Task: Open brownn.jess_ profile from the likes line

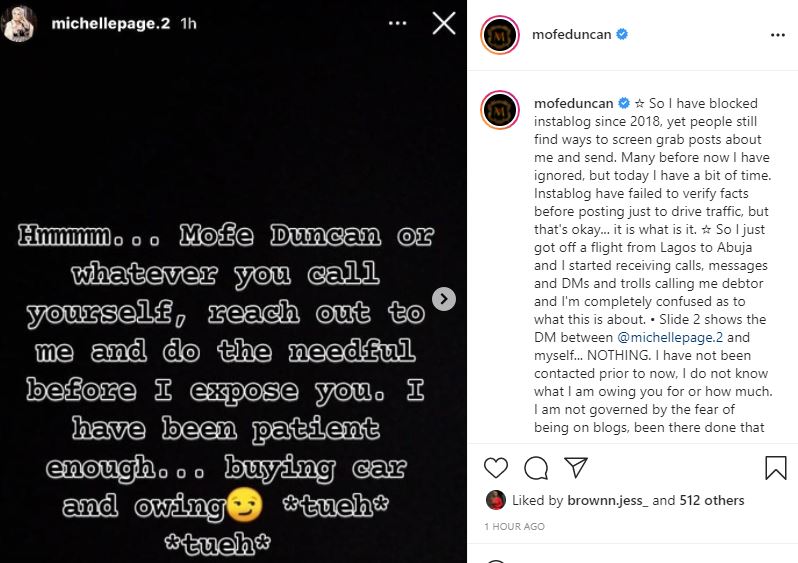Action: point(612,500)
